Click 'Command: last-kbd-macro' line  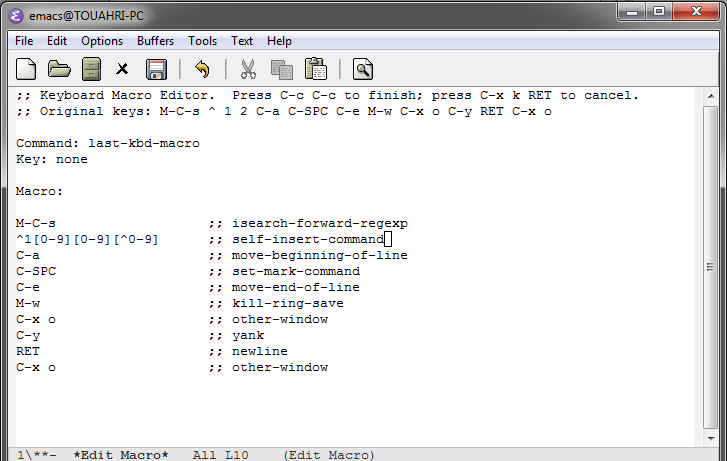(x=108, y=143)
